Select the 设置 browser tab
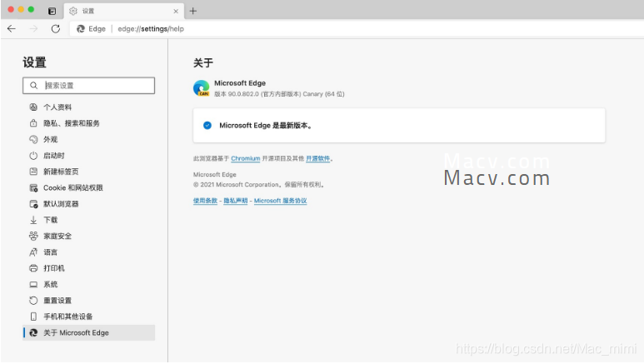644x364 pixels. pyautogui.click(x=124, y=11)
